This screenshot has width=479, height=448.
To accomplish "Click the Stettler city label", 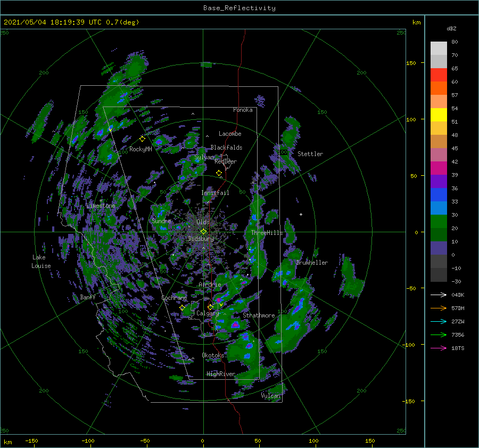I will [310, 154].
